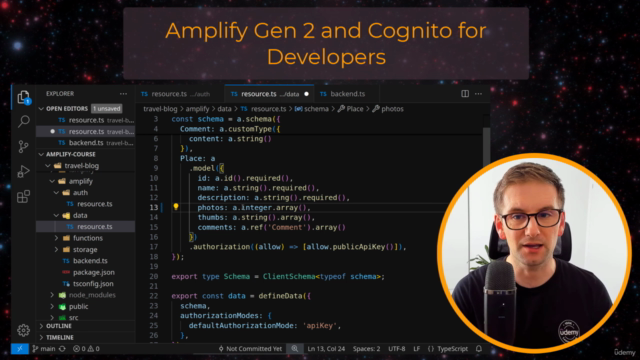The height and width of the screenshot is (360, 640).
Task: Show errors and warnings count in status bar
Action: click(x=86, y=349)
